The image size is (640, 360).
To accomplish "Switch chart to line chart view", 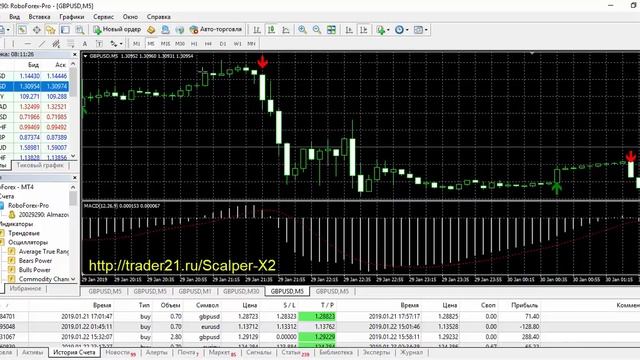I will 286,30.
